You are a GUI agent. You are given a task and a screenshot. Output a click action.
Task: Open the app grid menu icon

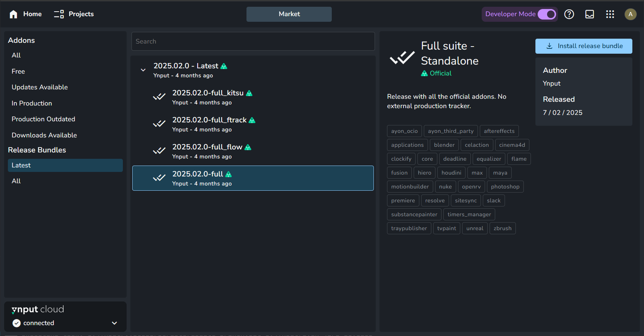(x=610, y=14)
